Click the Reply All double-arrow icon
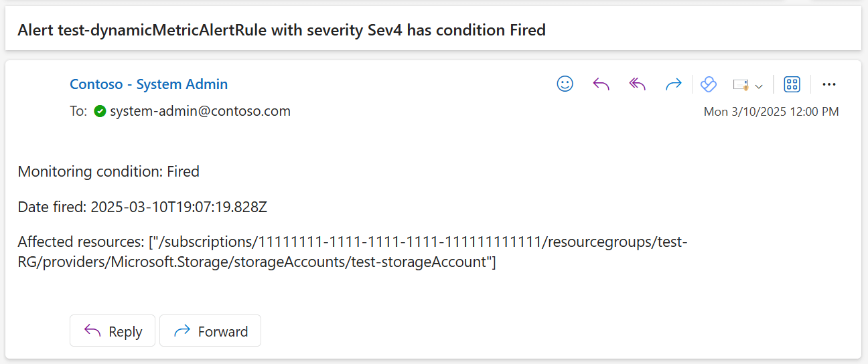This screenshot has height=364, width=868. click(637, 84)
